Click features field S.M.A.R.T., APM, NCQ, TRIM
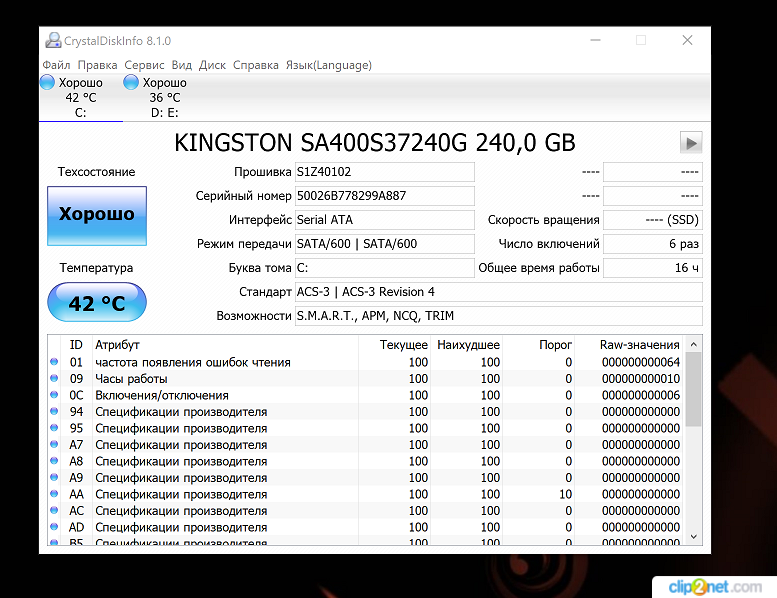Screen dimensions: 777x598 (x=499, y=316)
